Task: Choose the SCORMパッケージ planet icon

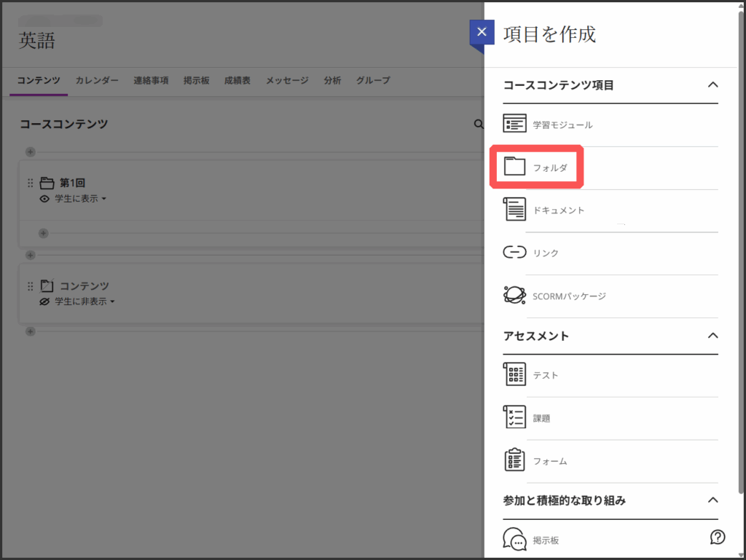Action: point(514,296)
